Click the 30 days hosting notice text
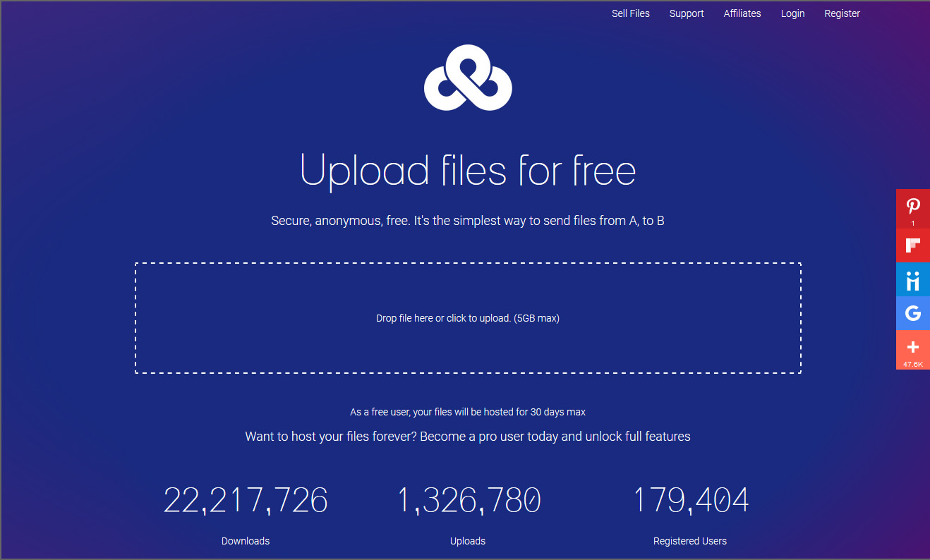Image resolution: width=930 pixels, height=560 pixels. (x=468, y=412)
